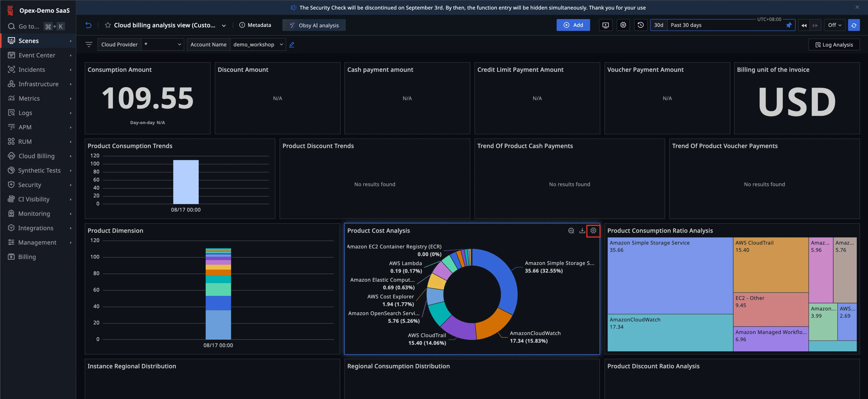Click the blue refresh button
The image size is (868, 399).
854,25
